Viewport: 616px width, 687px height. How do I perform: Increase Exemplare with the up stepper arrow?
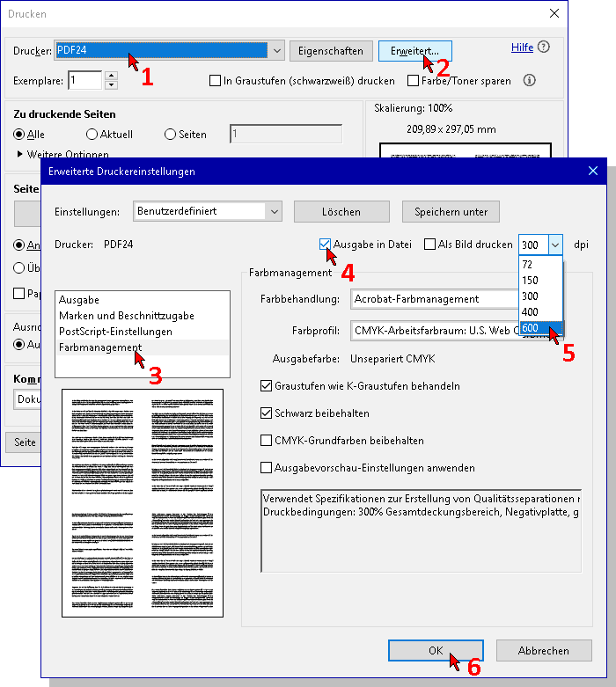click(x=111, y=76)
